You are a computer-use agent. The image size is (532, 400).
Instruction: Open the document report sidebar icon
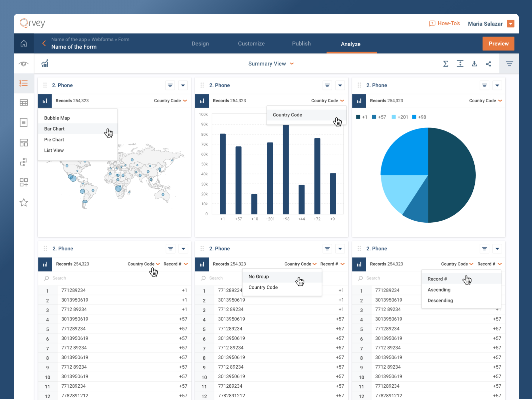click(x=24, y=122)
